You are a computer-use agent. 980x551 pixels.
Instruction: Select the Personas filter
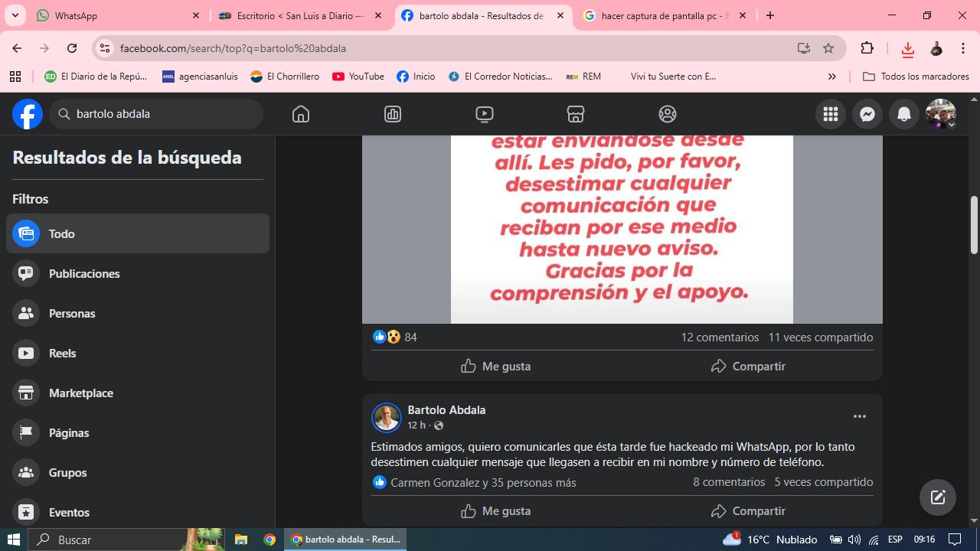click(x=72, y=313)
